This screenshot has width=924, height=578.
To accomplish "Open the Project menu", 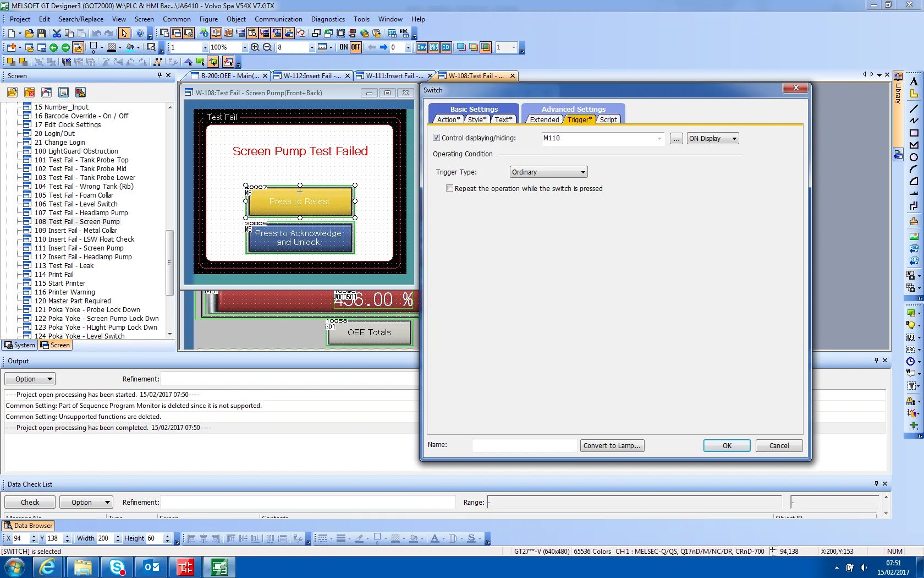I will click(20, 19).
